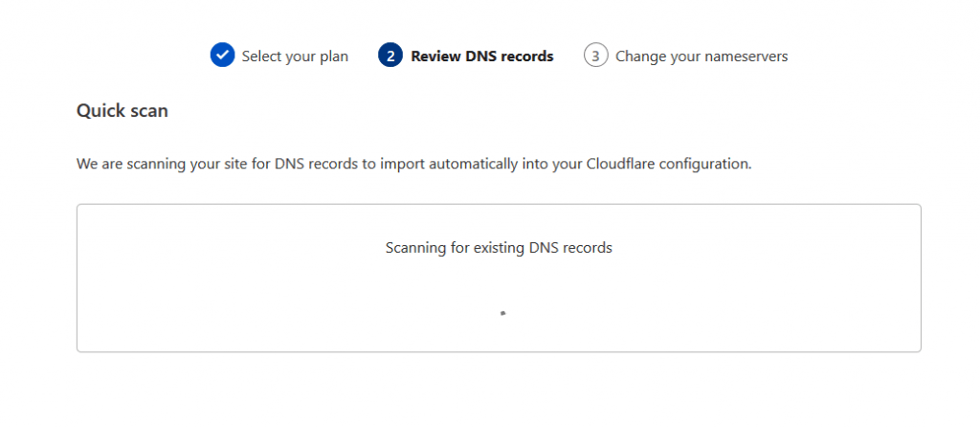Click the loading spinner dot
The image size is (980, 428).
click(502, 312)
